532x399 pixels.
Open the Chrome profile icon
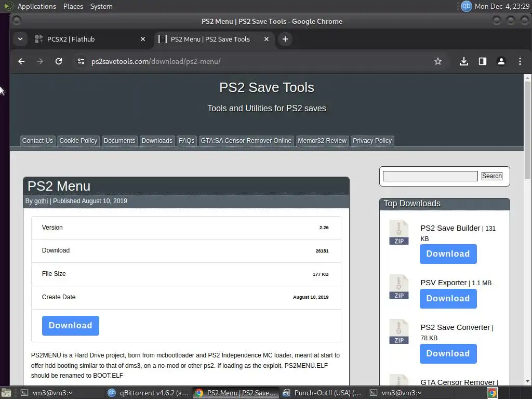point(501,61)
